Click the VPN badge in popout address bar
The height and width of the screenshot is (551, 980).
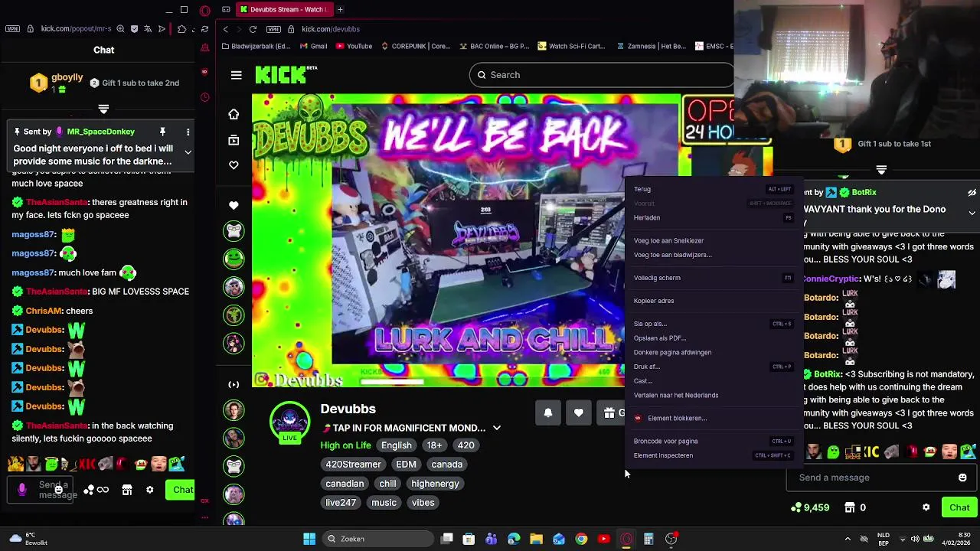12,29
